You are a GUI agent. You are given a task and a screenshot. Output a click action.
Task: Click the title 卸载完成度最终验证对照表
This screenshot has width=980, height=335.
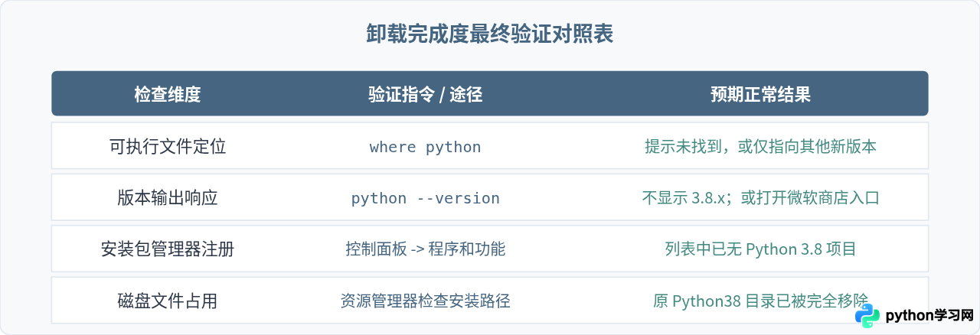[x=490, y=35]
